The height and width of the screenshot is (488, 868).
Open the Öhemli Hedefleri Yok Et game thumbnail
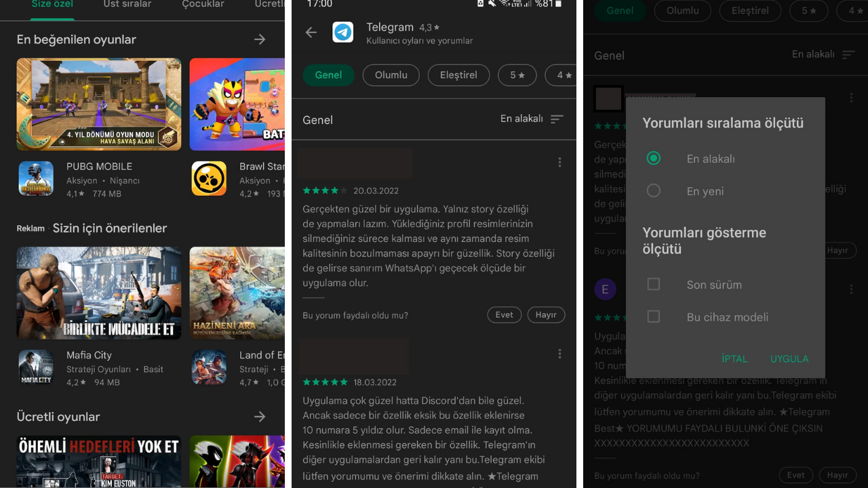99,462
